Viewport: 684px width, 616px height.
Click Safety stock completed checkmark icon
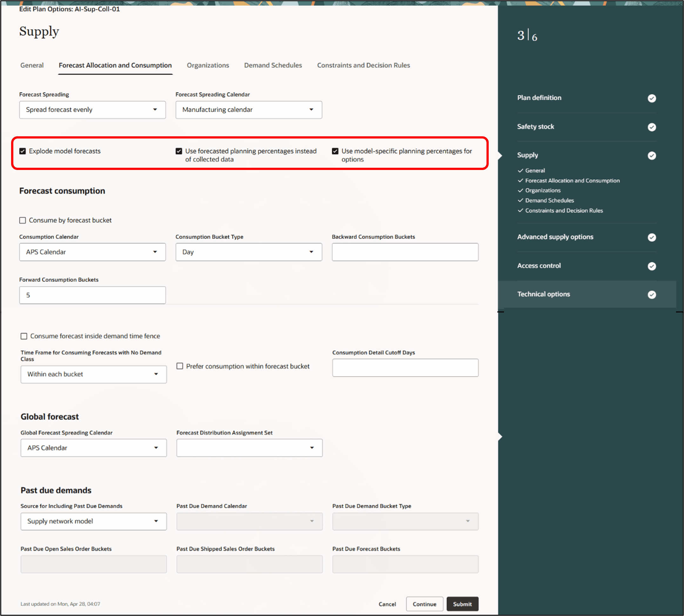coord(652,127)
